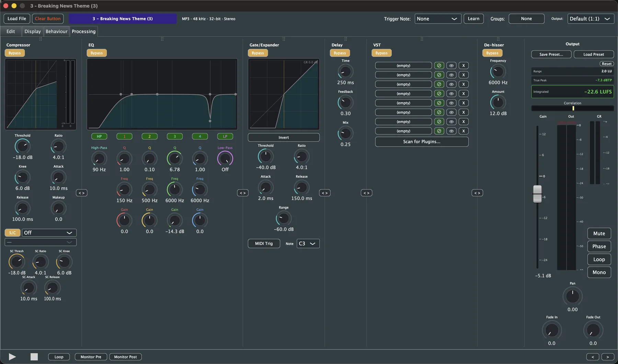Remove the plugin in VST slot three with X

[463, 84]
